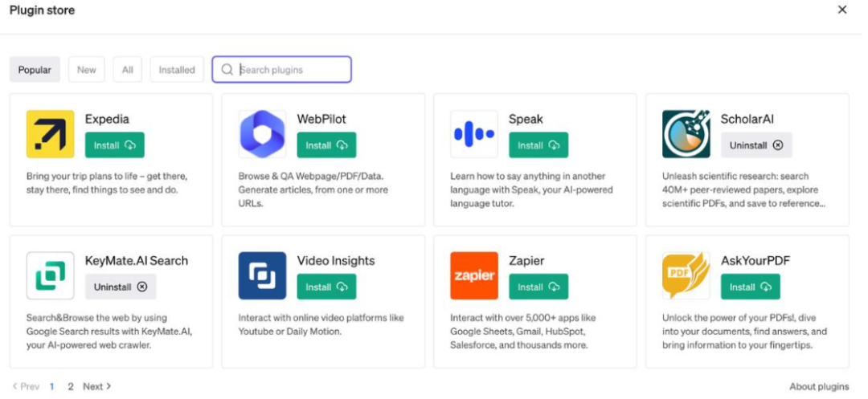Install the Speak plugin
The width and height of the screenshot is (868, 399).
point(538,145)
